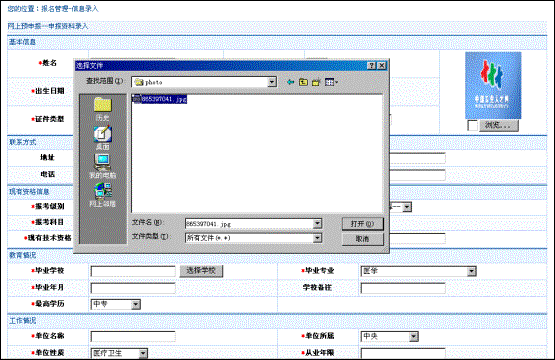The height and width of the screenshot is (360, 555).
Task: Expand the file type (文件类型) dropdown arrow
Action: click(x=317, y=238)
